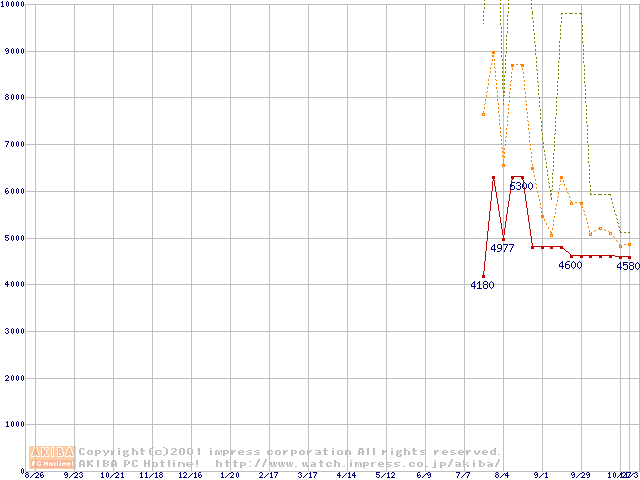Click the 4977 price data label

(x=502, y=248)
